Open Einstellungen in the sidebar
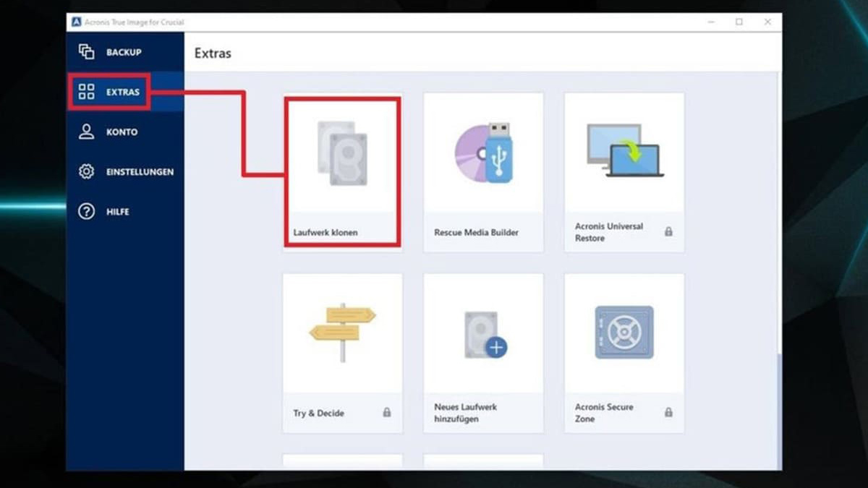 124,172
